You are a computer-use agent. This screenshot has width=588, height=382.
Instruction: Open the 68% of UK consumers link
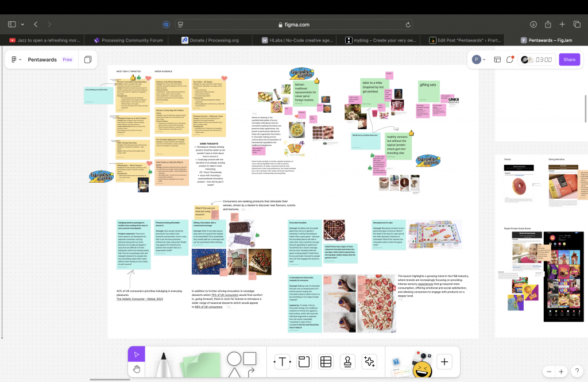pos(208,307)
